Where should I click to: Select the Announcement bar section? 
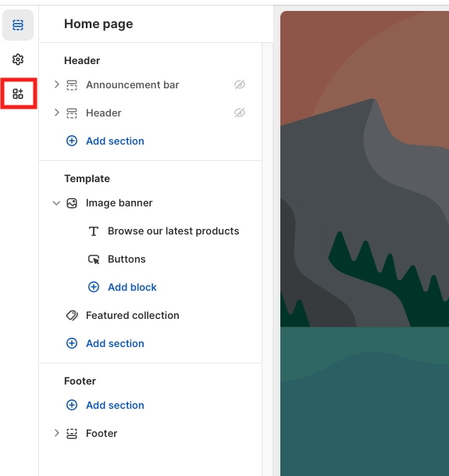click(133, 85)
